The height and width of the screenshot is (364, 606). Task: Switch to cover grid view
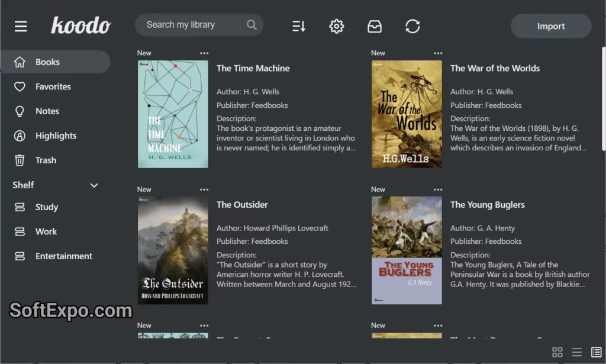tap(557, 352)
